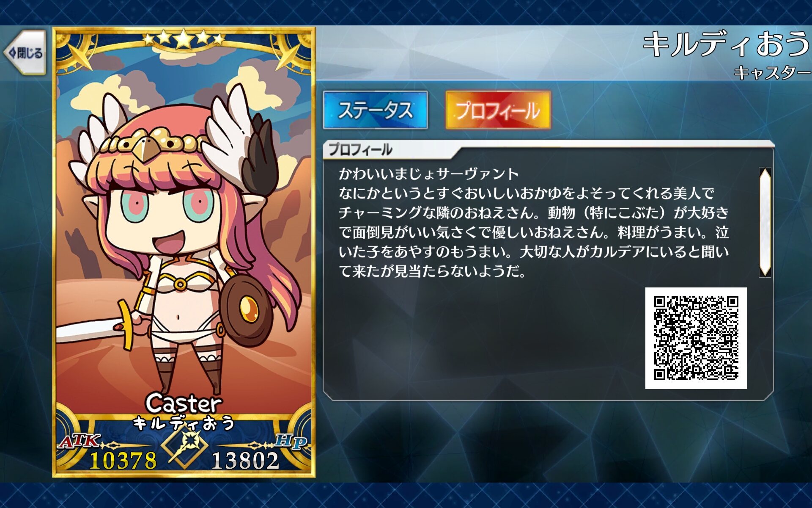Switch to the ステータス tab
The height and width of the screenshot is (508, 812).
[x=376, y=110]
